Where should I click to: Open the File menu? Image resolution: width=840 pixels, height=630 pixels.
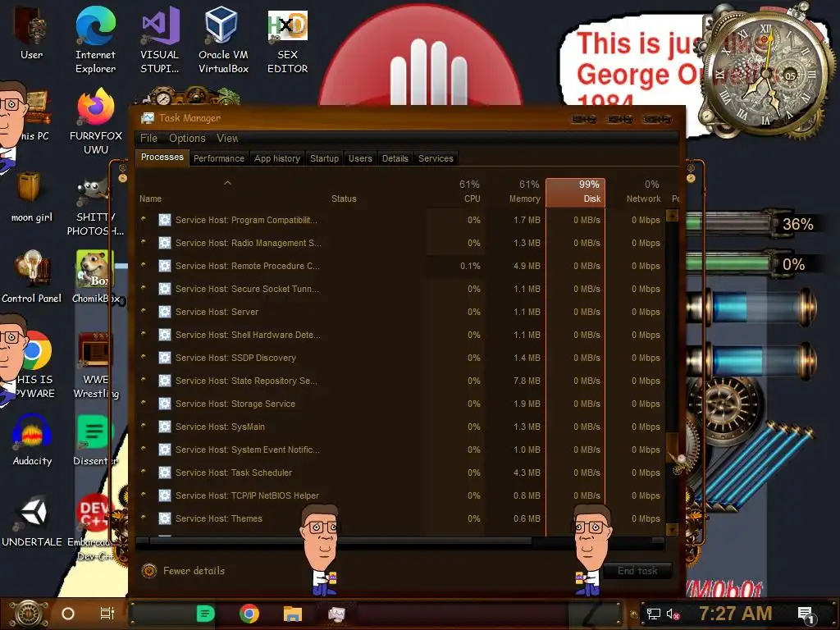(149, 138)
